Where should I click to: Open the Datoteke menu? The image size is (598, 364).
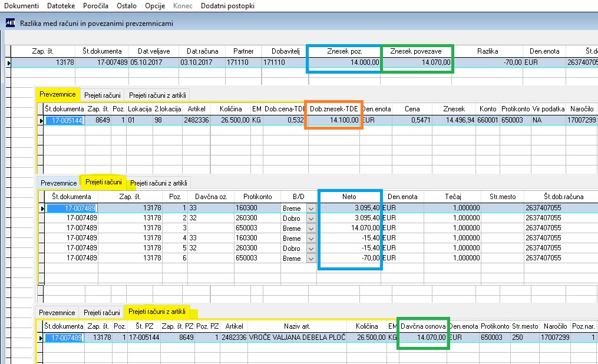61,6
